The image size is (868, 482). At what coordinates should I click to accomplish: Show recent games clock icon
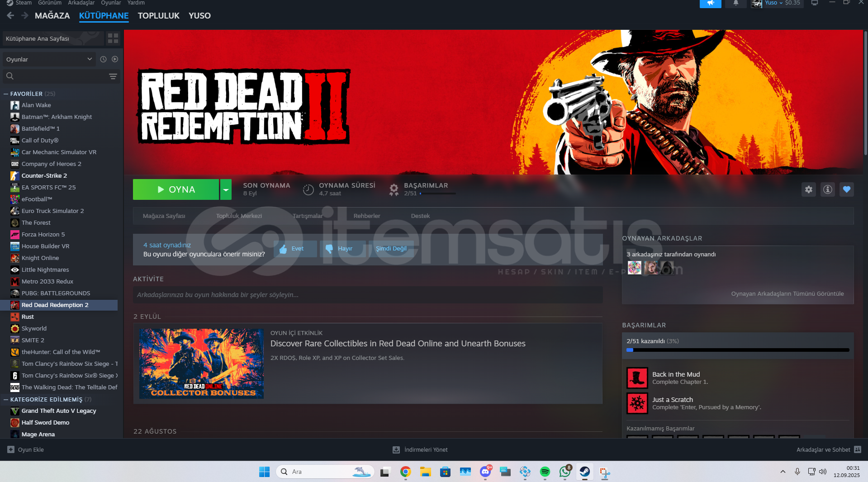coord(103,59)
